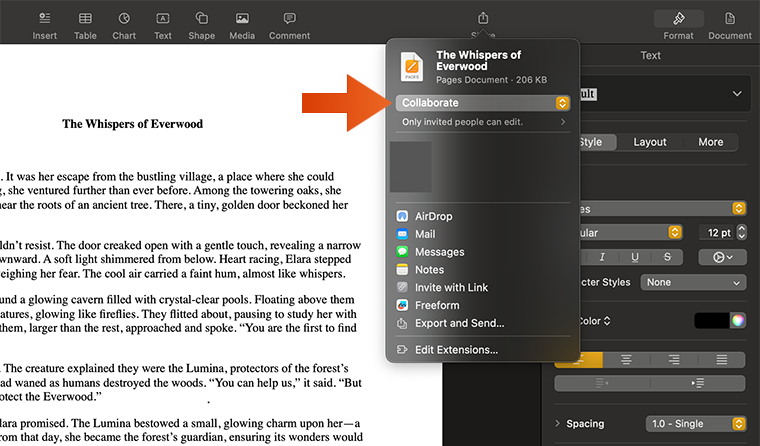The height and width of the screenshot is (446, 760).
Task: Switch to the More tab
Action: tap(711, 142)
